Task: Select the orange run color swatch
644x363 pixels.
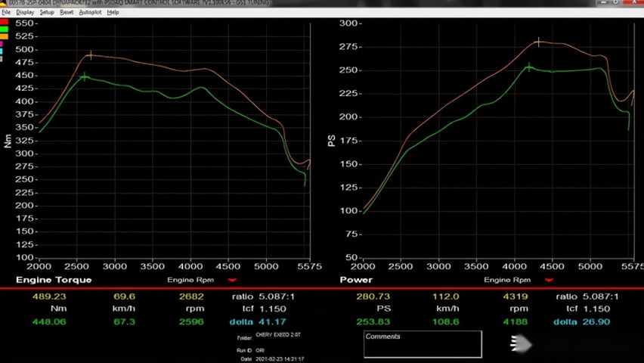Action: click(4, 36)
